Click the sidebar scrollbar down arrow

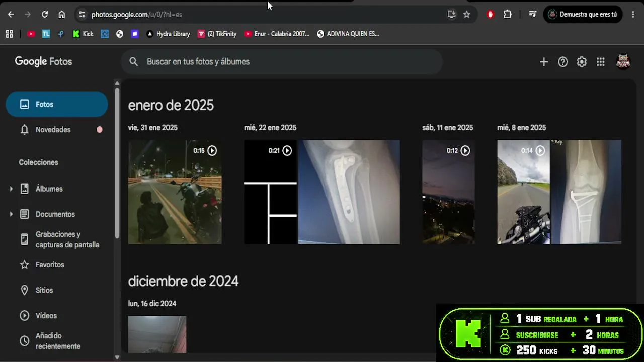click(x=117, y=357)
